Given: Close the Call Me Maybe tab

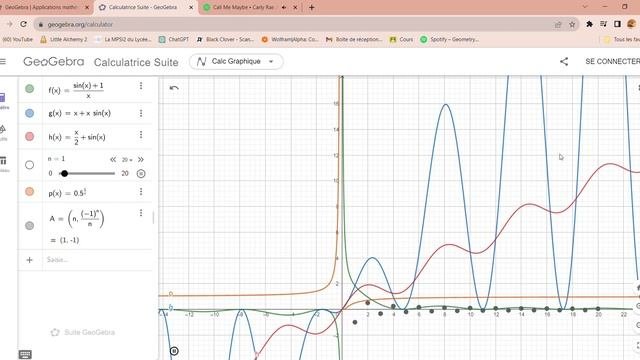Looking at the screenshot, I should tap(295, 7).
